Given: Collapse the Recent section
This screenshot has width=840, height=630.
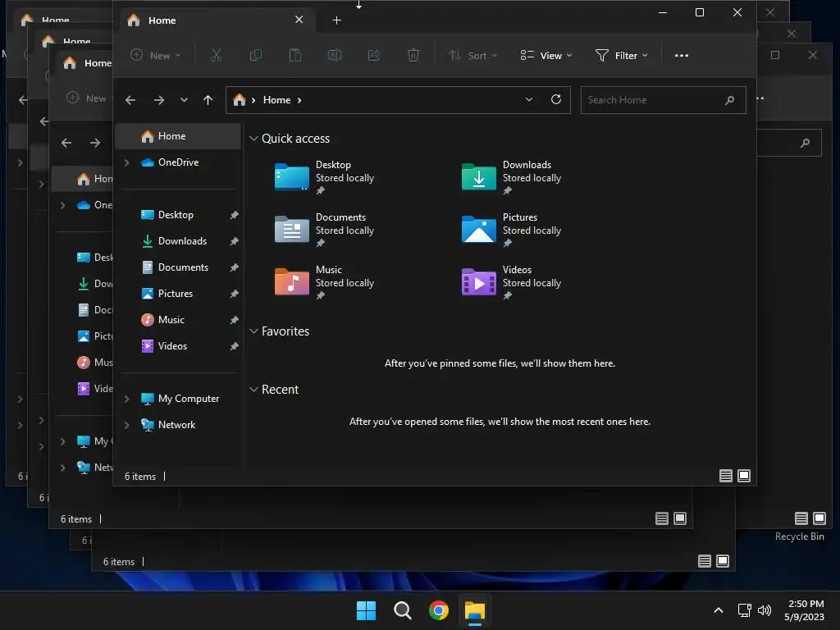Looking at the screenshot, I should point(254,390).
